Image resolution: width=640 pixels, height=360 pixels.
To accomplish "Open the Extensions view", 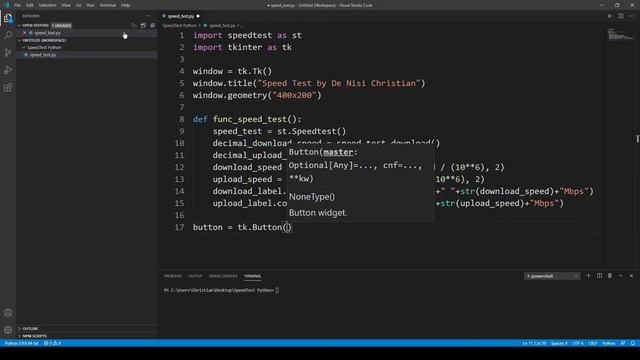I will pos(8,88).
